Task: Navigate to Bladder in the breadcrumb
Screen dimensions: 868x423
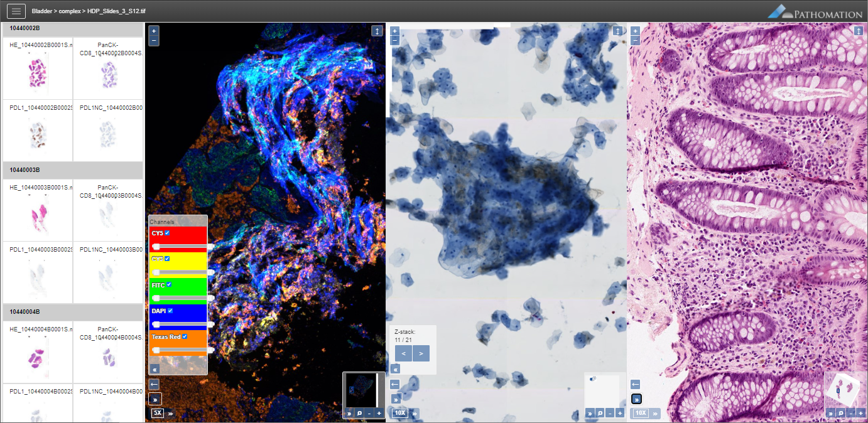Action: point(42,11)
